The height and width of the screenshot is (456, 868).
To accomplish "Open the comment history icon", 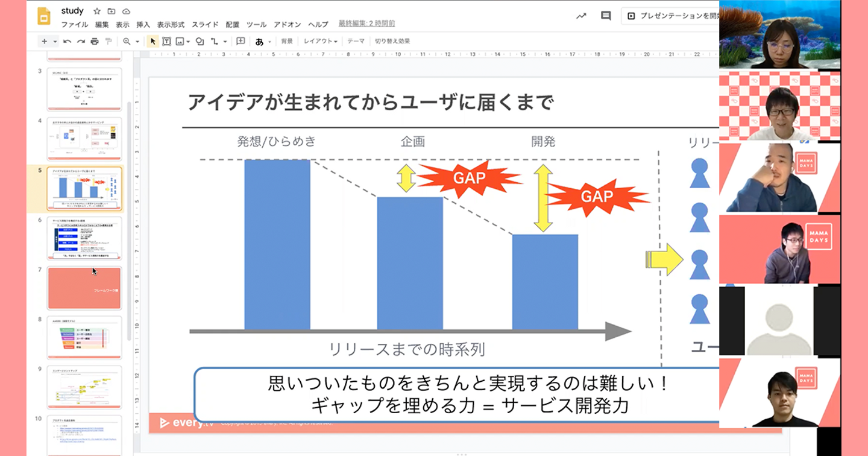I will [606, 16].
